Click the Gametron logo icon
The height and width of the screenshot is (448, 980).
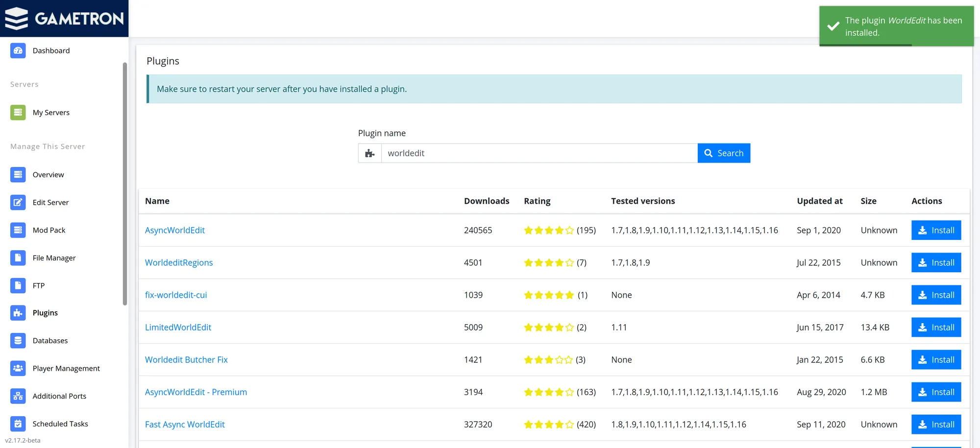click(17, 19)
